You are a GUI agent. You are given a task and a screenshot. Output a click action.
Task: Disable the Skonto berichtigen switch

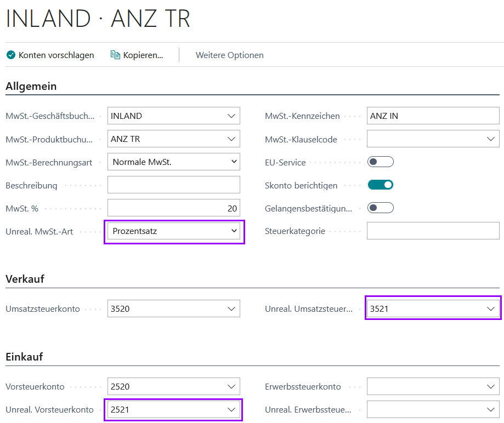(380, 185)
